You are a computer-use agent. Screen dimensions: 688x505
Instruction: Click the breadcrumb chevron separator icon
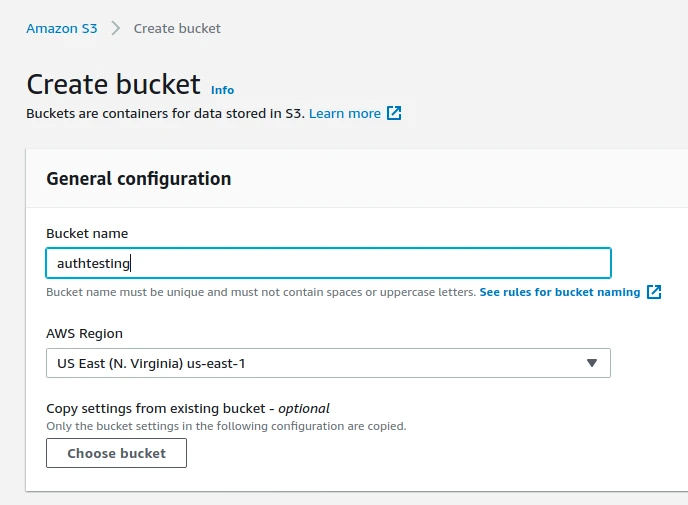click(x=116, y=28)
